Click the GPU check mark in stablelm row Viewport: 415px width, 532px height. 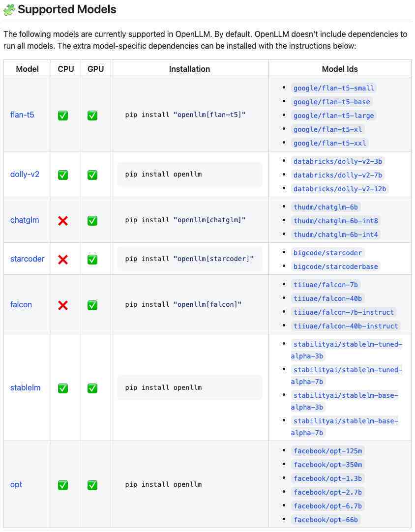92,388
